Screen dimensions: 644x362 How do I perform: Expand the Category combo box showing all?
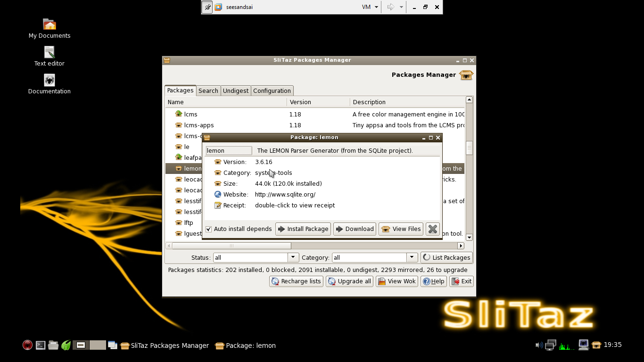[412, 257]
